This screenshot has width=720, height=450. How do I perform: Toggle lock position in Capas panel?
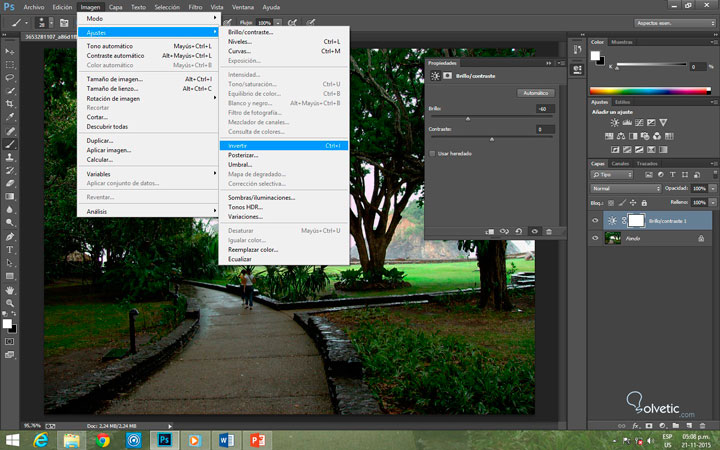[633, 203]
